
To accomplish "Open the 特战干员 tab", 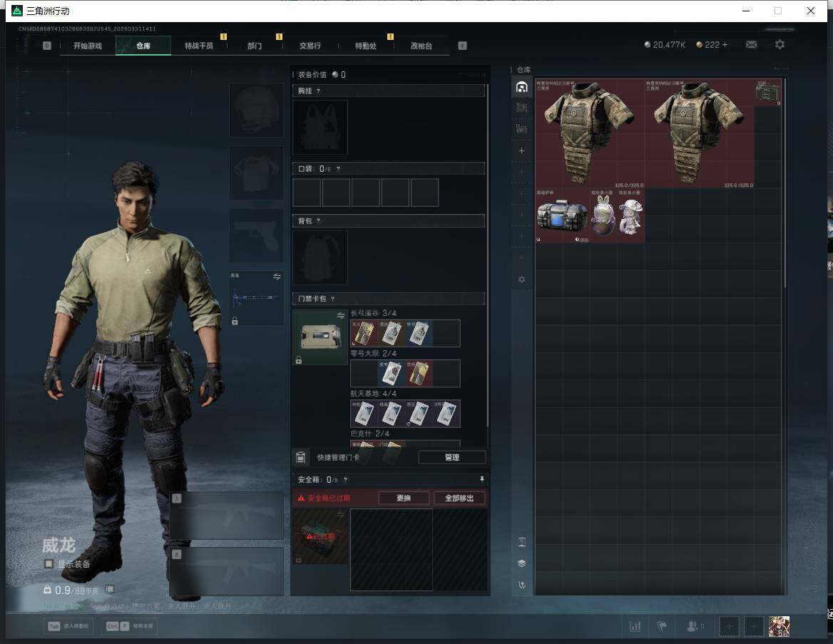I will (x=199, y=46).
